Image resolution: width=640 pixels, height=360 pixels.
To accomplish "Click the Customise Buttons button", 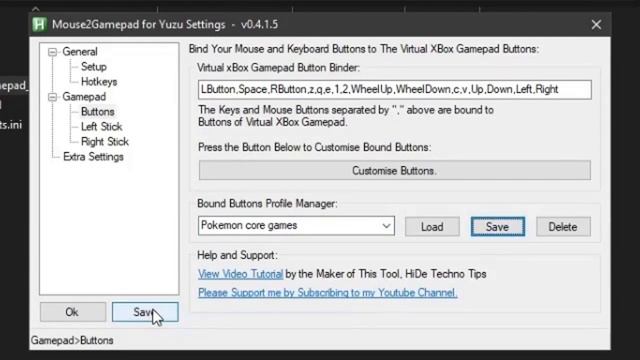I will click(x=395, y=171).
